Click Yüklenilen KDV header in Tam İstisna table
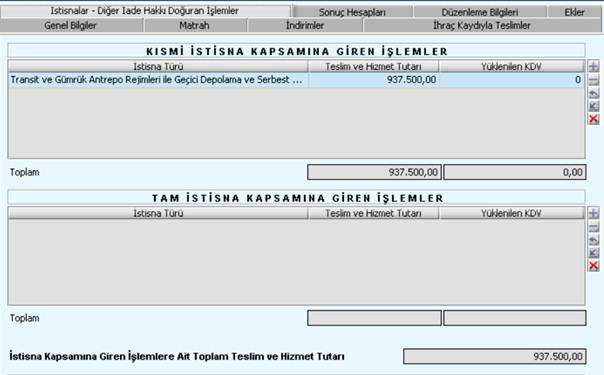The width and height of the screenshot is (604, 375). (512, 213)
